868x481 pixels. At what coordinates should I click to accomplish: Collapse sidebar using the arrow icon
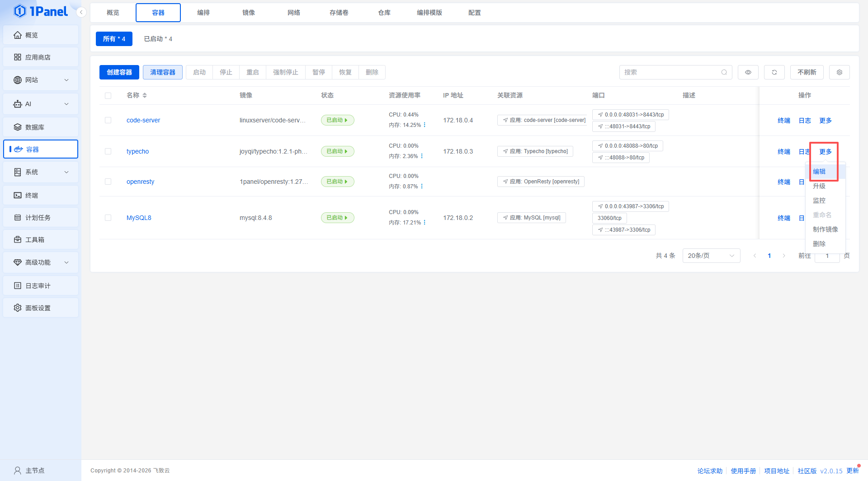(x=81, y=12)
